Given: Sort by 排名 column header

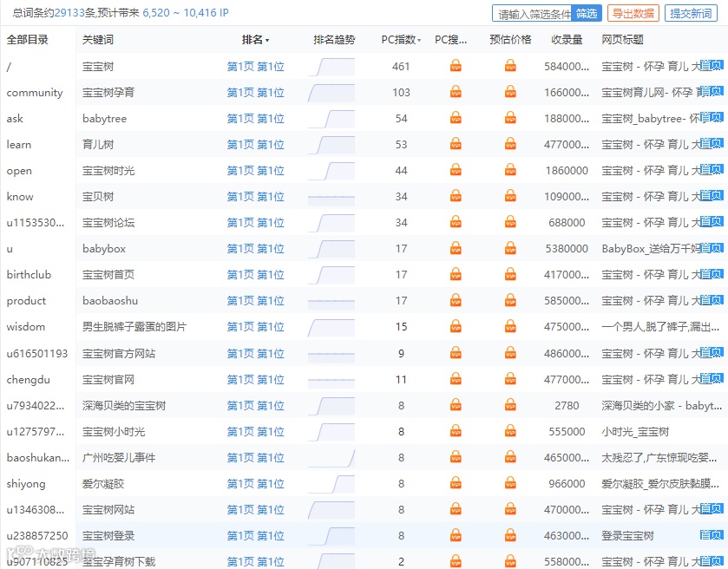Looking at the screenshot, I should tap(255, 40).
